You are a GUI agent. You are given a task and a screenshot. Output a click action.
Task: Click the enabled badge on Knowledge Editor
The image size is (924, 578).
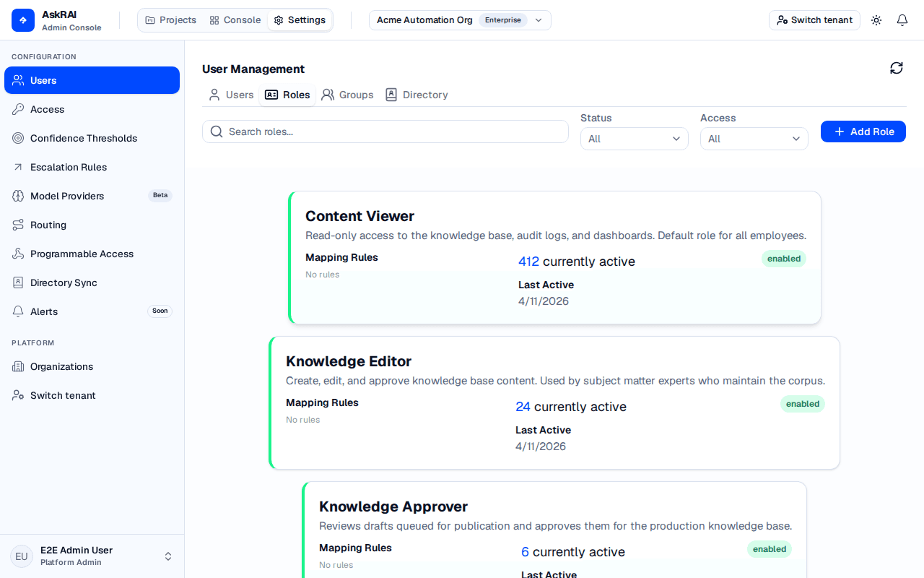click(x=803, y=404)
